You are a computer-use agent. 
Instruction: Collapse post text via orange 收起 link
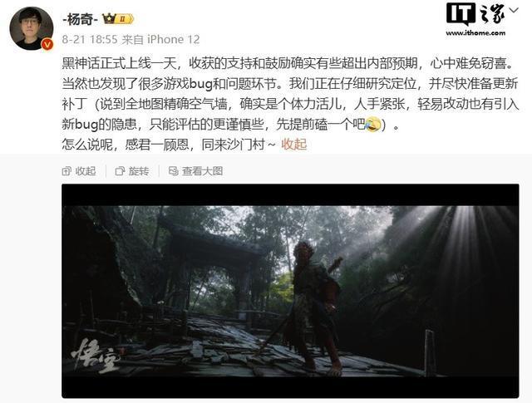click(x=293, y=145)
